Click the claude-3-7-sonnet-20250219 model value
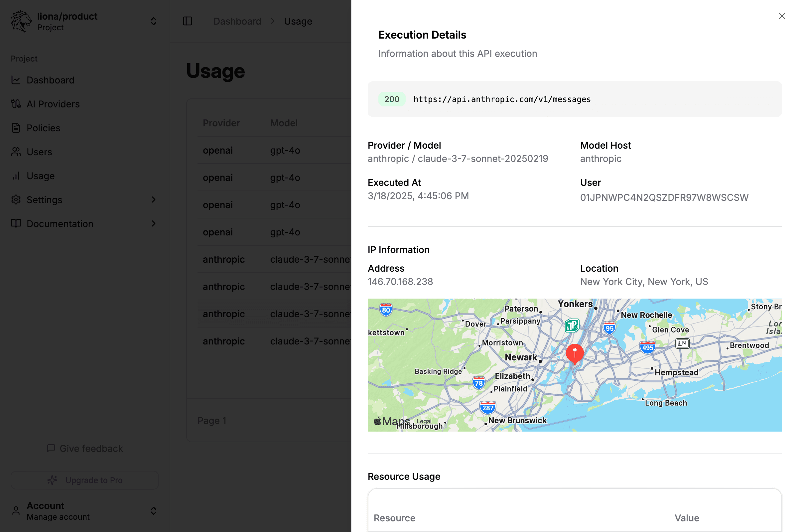The width and height of the screenshot is (798, 532). coord(482,159)
